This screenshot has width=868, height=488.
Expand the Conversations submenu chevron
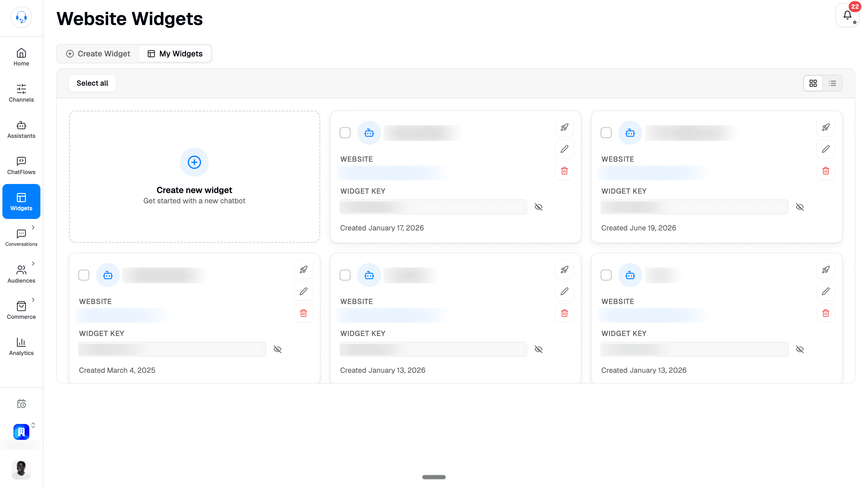pyautogui.click(x=33, y=228)
